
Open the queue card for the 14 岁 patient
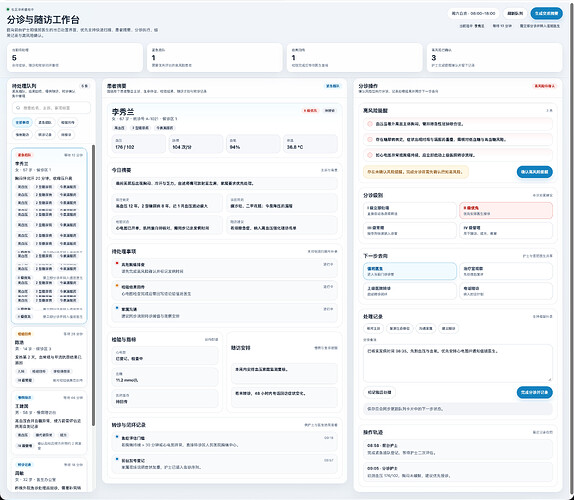49,357
